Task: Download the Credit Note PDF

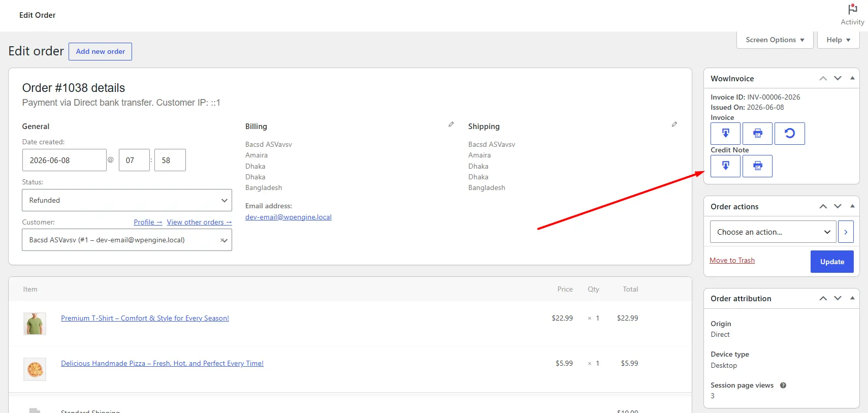Action: [725, 166]
